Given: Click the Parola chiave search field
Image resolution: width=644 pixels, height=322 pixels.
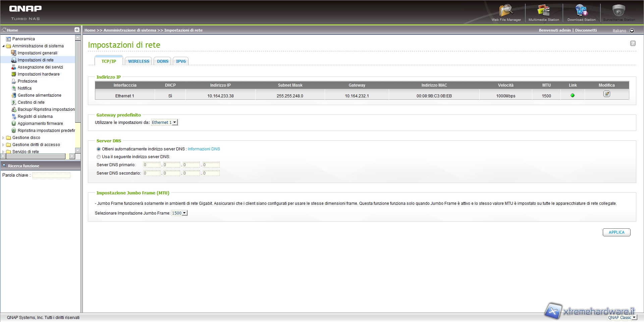Looking at the screenshot, I should point(51,175).
